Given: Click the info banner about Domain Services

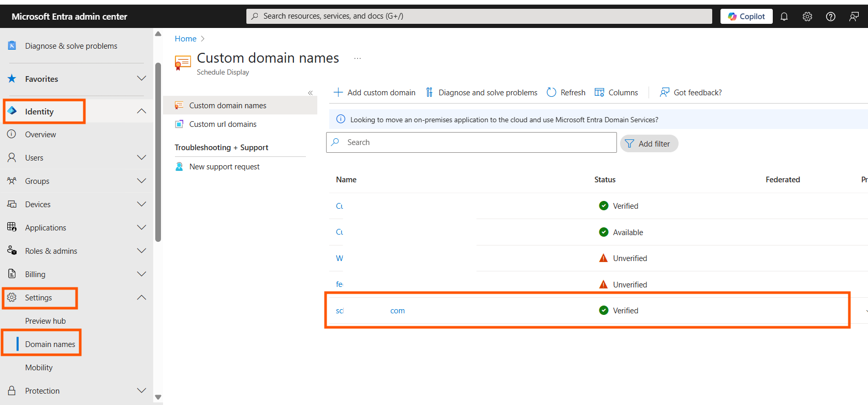Looking at the screenshot, I should pyautogui.click(x=598, y=120).
